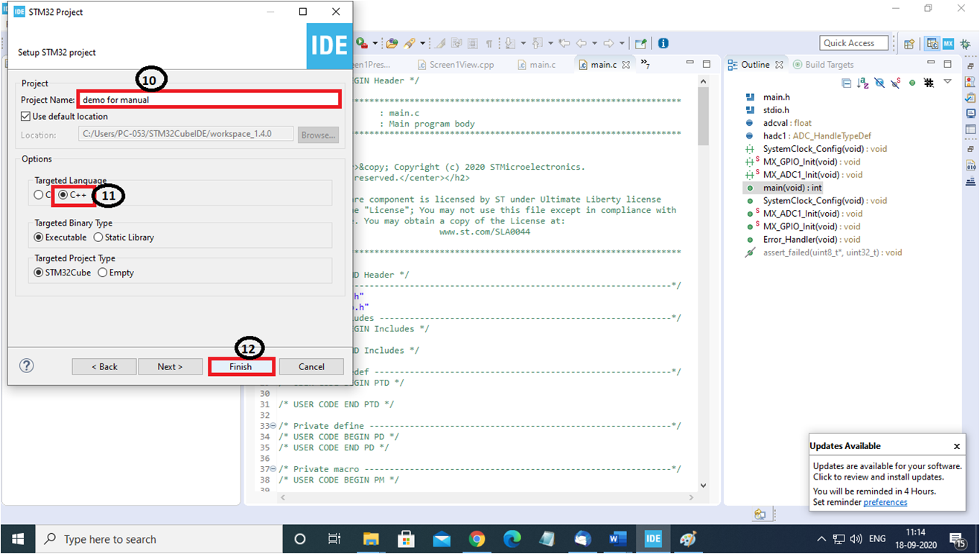Open File Explorer from the taskbar
This screenshot has width=980, height=554.
coord(372,539)
